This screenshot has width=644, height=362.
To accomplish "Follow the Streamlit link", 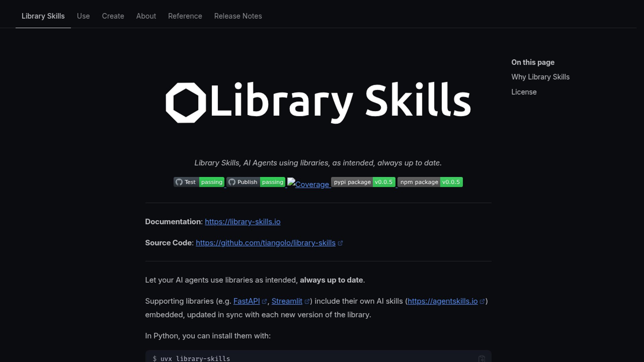I will (287, 301).
